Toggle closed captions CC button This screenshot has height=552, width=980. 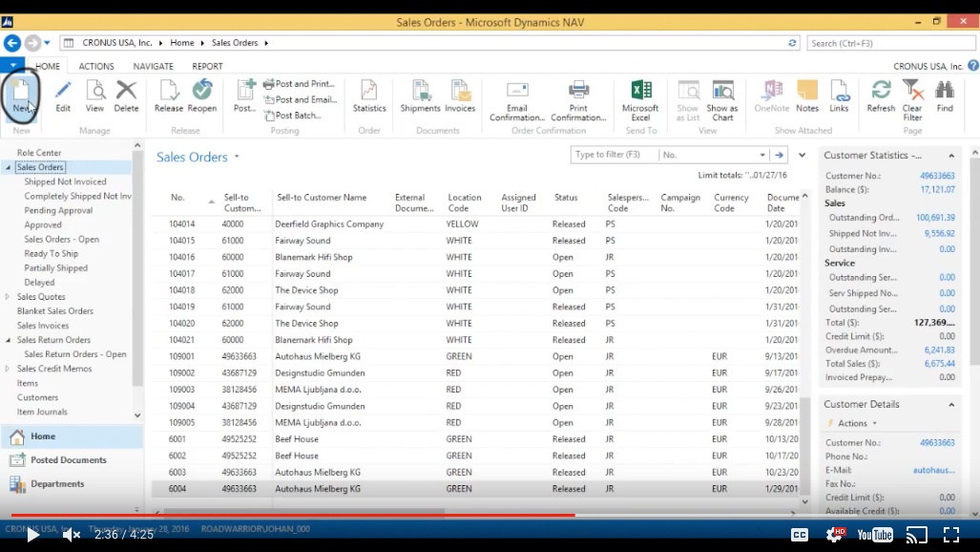click(x=800, y=535)
